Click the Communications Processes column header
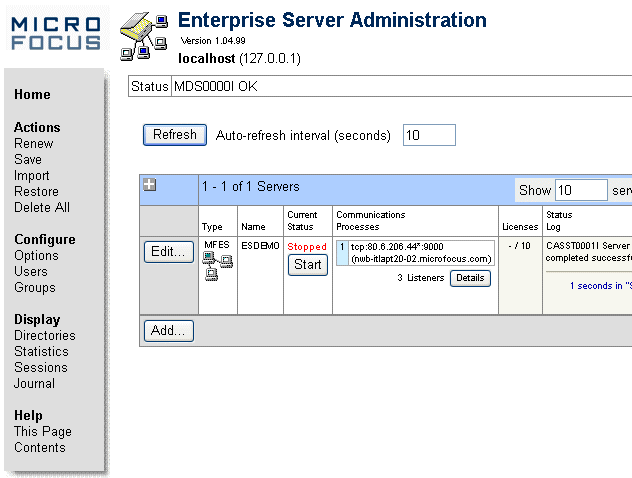The width and height of the screenshot is (632, 478). pyautogui.click(x=371, y=220)
